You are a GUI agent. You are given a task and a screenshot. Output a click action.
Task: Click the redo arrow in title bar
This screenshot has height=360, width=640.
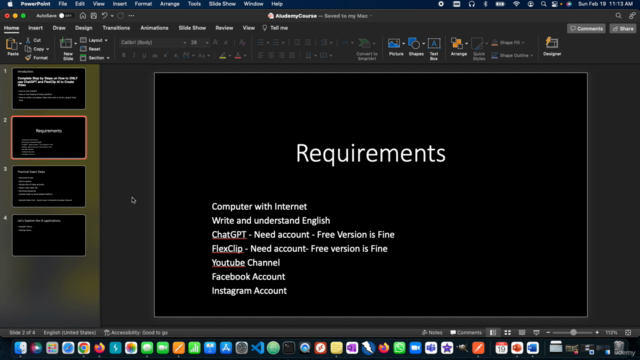point(120,16)
